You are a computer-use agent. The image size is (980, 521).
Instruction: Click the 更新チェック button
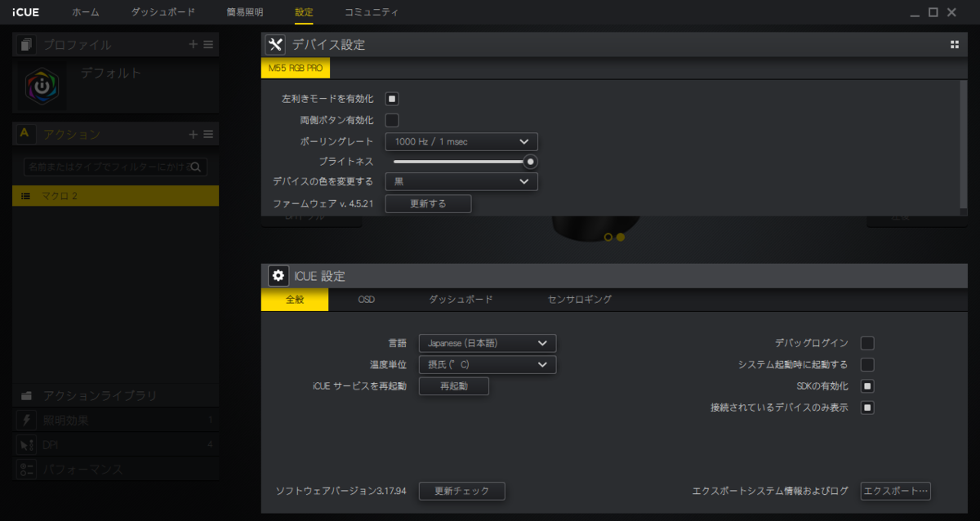pos(462,491)
